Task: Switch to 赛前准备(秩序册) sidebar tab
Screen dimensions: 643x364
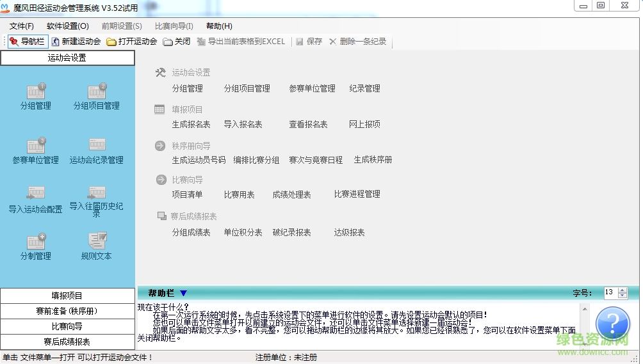Action: tap(67, 311)
